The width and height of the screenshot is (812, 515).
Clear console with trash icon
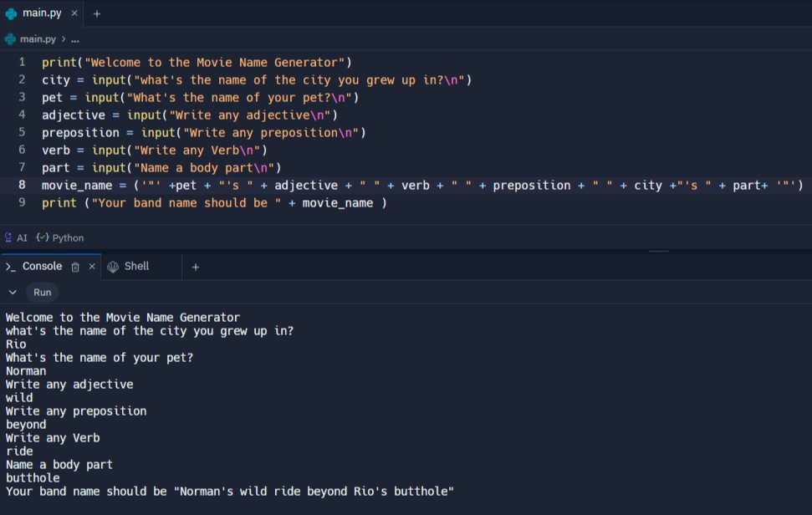point(75,267)
